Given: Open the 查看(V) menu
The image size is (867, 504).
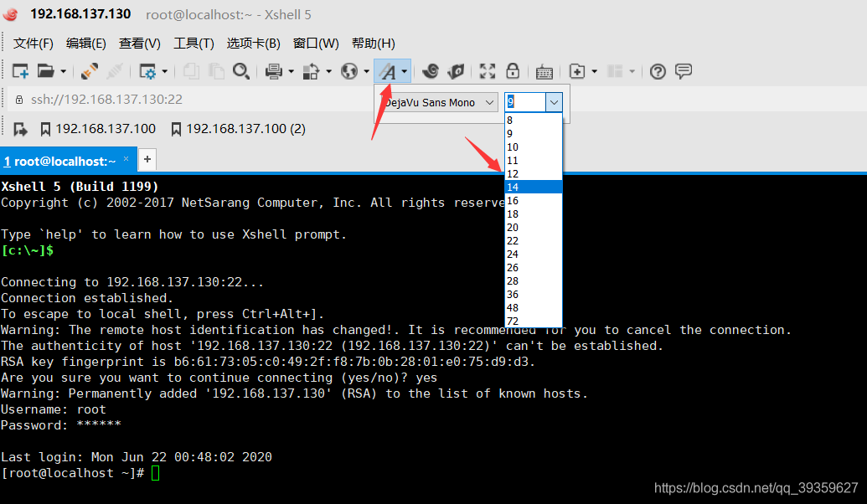Looking at the screenshot, I should (x=139, y=43).
